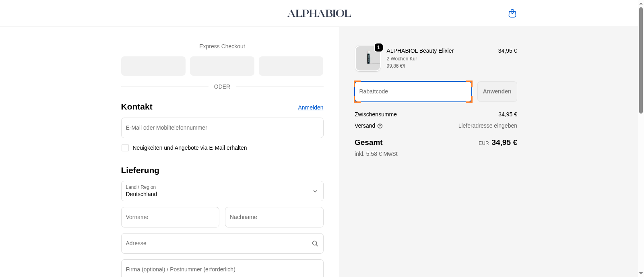Screen dimensions: 644x277
Task: Click the 'inkl. 5,58 € MwSt' tax text
Action: [376, 154]
